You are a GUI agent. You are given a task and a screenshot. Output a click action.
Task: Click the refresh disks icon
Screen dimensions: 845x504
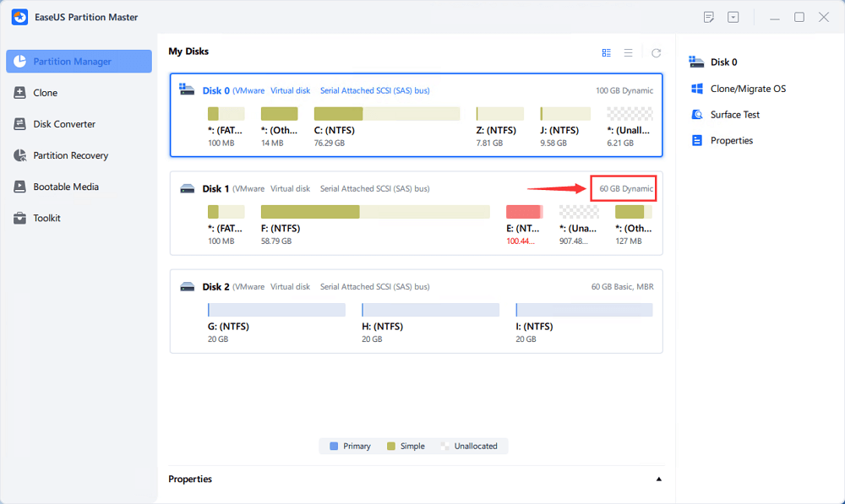pyautogui.click(x=656, y=52)
